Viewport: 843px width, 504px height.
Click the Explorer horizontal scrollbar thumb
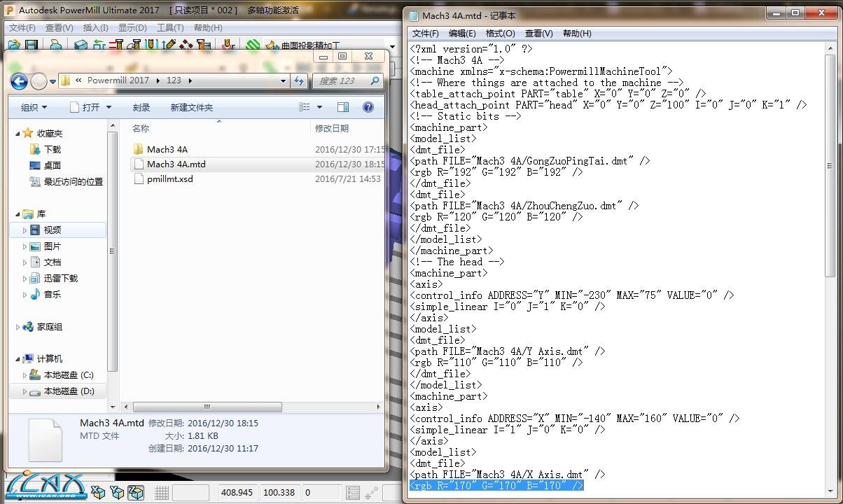coord(207,407)
